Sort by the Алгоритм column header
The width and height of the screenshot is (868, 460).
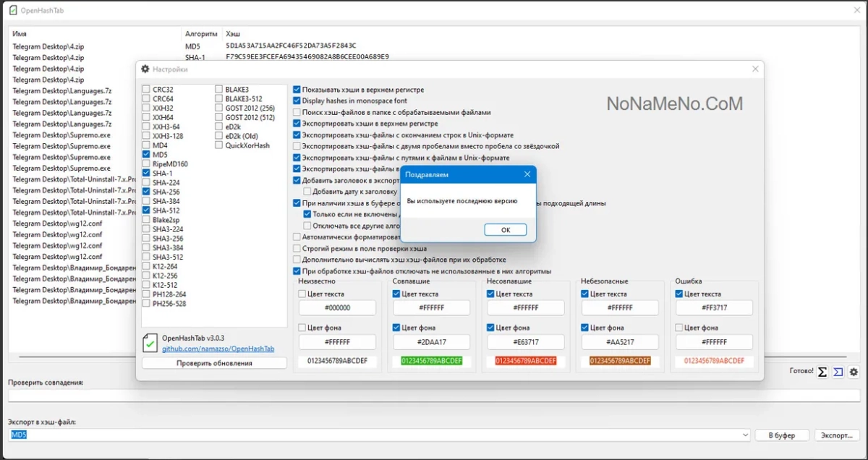coord(201,34)
